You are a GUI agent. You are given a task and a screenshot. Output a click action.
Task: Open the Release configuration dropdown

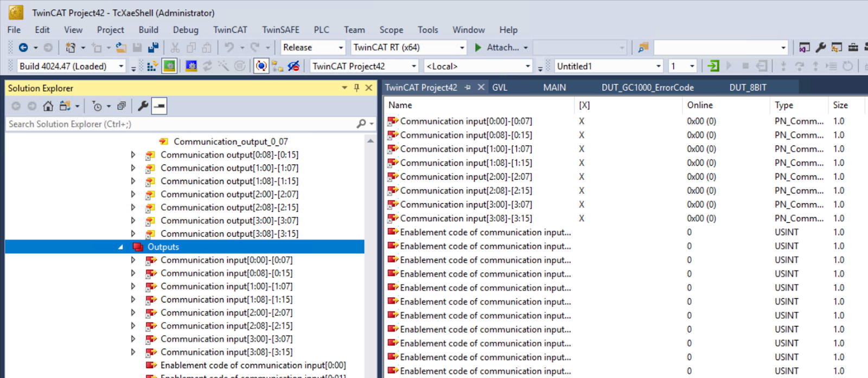click(x=341, y=48)
